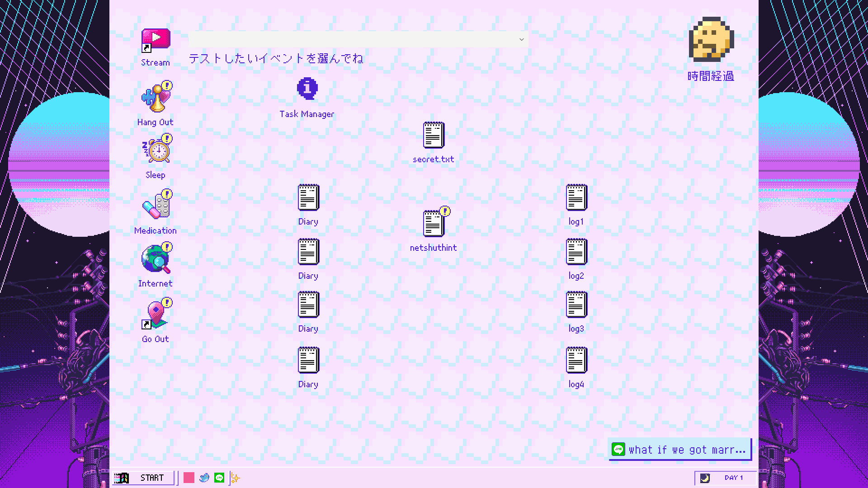Screen dimensions: 868x488
Task: Click the green LINE-style chat icon in taskbar
Action: pyautogui.click(x=219, y=478)
